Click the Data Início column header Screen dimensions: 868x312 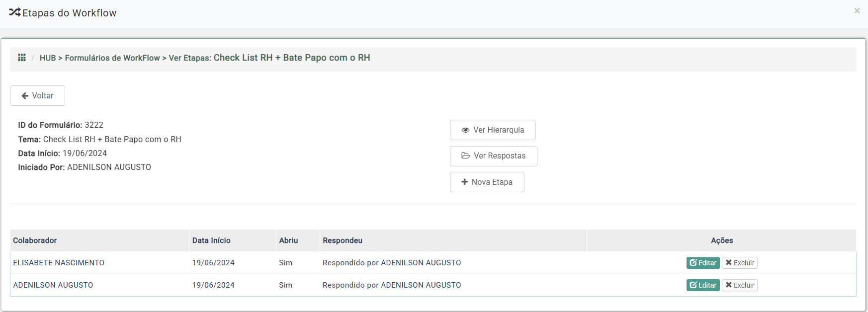(x=211, y=240)
